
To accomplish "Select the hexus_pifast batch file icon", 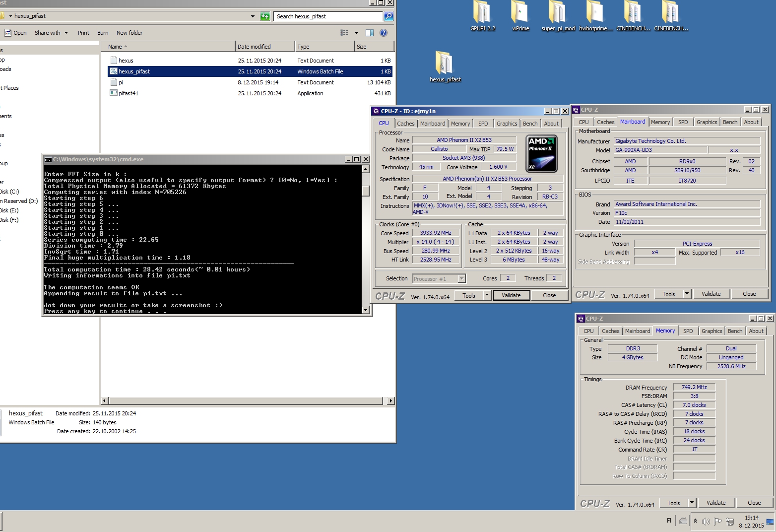I will click(x=114, y=71).
